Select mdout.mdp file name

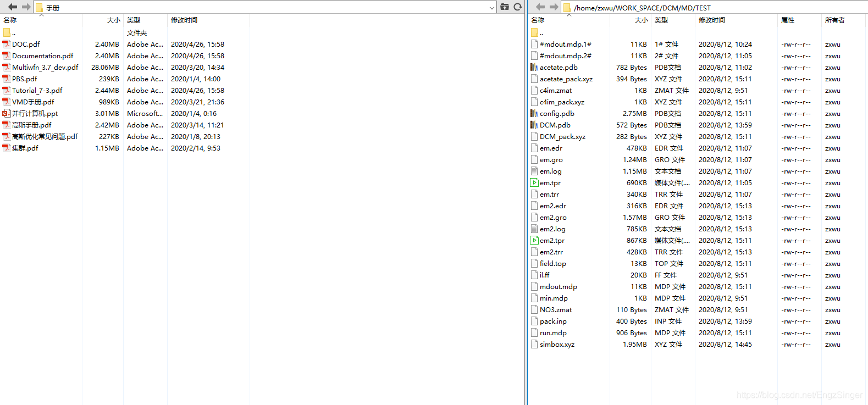coord(559,286)
